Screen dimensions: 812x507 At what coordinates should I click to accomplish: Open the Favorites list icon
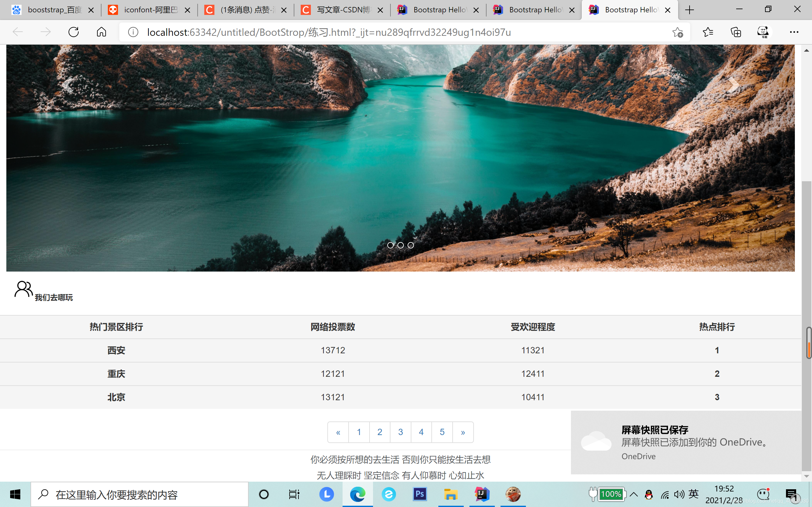coord(708,32)
